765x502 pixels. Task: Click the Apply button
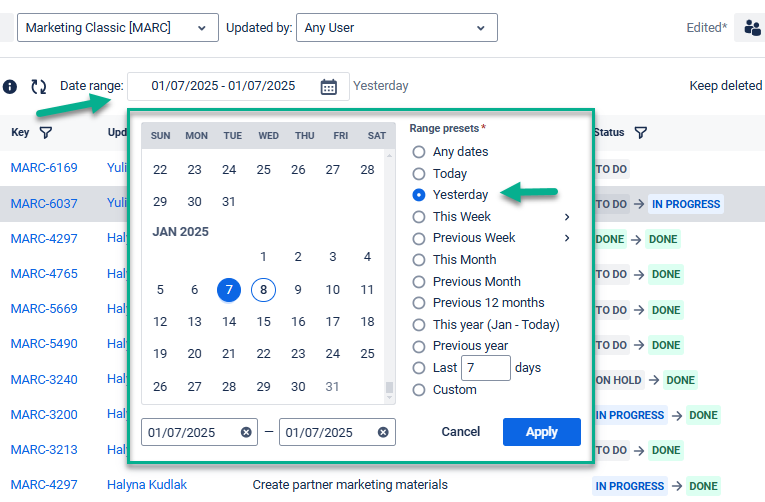(x=541, y=432)
